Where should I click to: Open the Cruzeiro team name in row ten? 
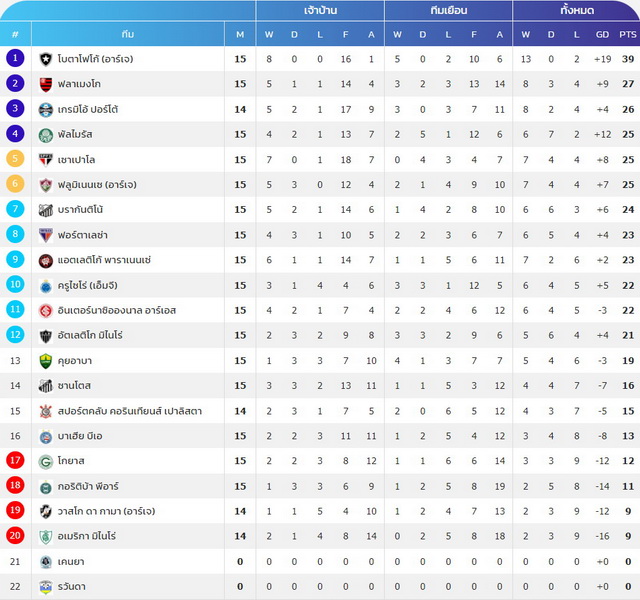point(87,285)
